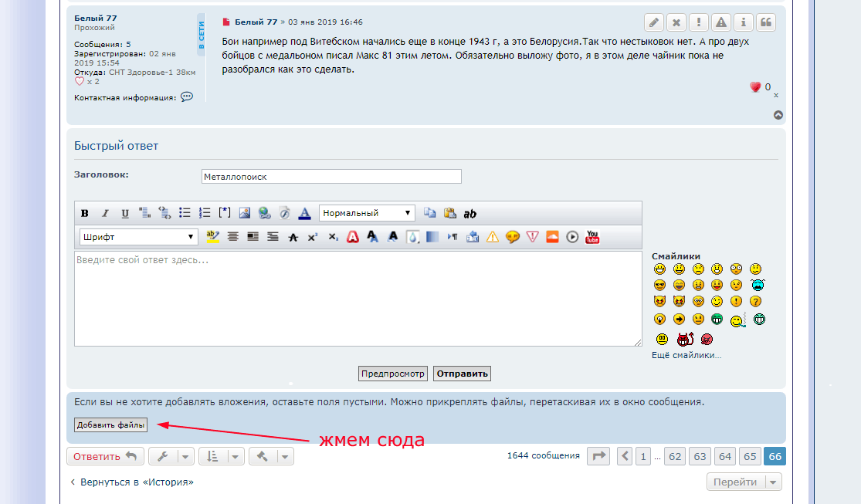Insert the first smiley emoticon

[659, 269]
